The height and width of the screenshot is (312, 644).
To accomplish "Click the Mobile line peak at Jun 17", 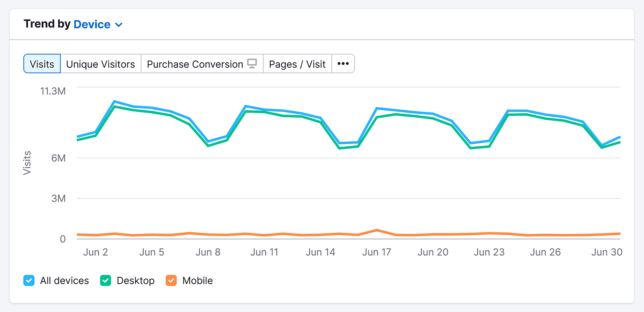I will (377, 230).
